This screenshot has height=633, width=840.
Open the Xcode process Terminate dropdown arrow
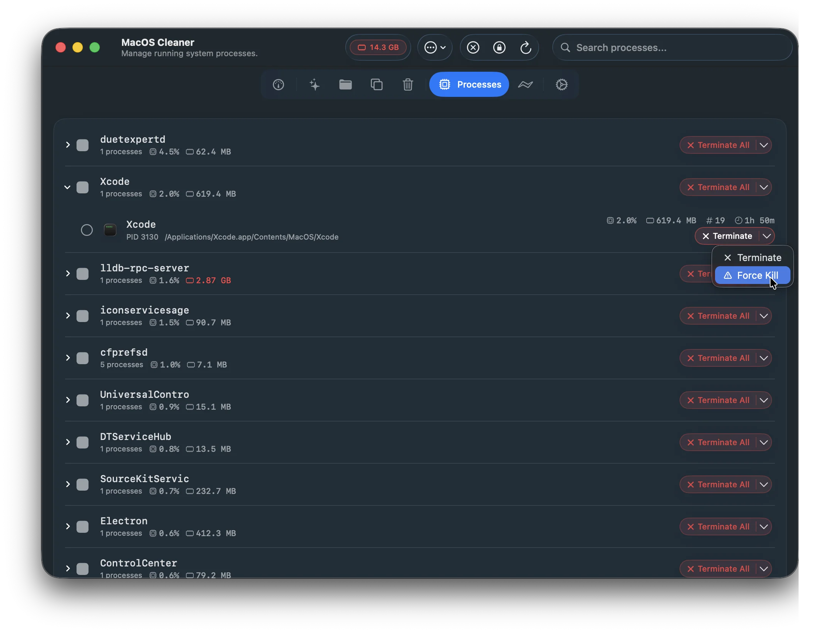coord(766,236)
